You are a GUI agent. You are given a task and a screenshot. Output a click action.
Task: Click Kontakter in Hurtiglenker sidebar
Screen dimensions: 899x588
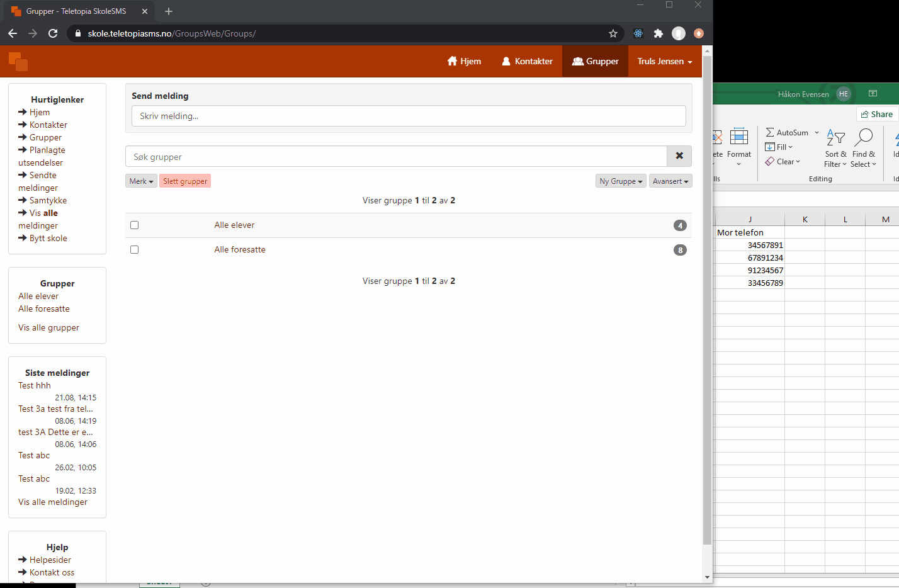48,125
